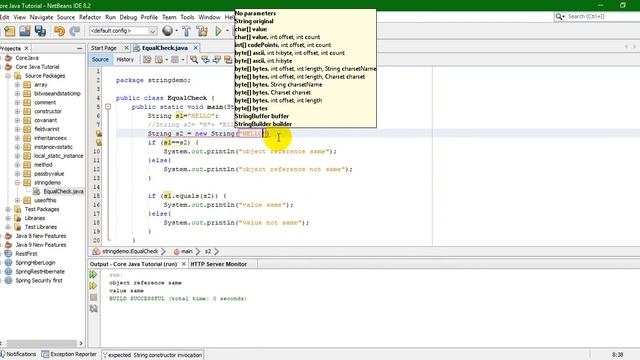Collapse the main method fold marker on line 5
The height and width of the screenshot is (360, 640).
pos(108,107)
